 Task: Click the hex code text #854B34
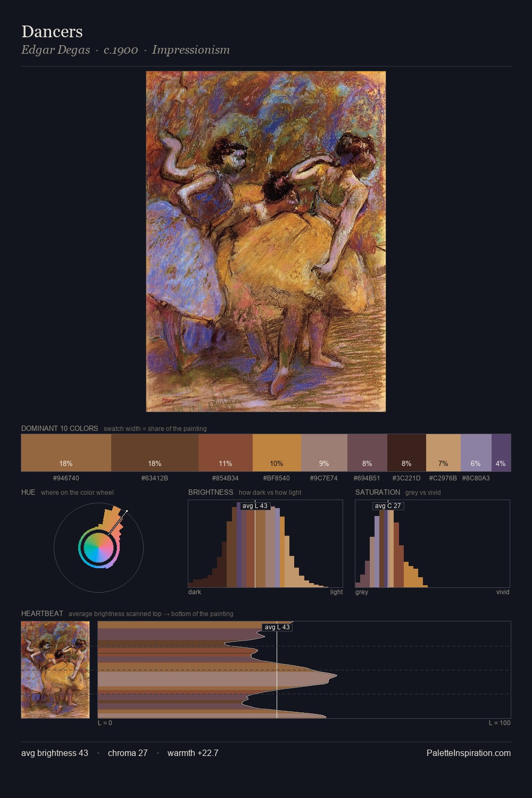pos(226,478)
